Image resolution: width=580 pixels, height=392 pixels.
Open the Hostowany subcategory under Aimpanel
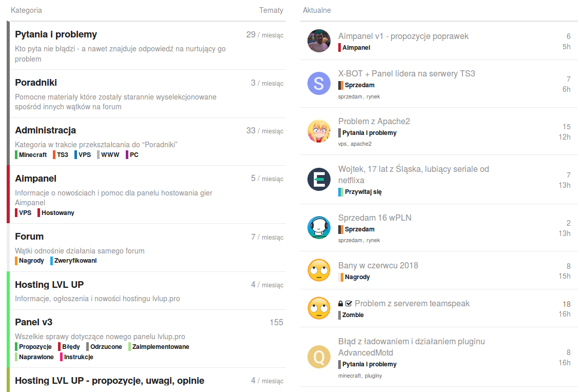56,212
